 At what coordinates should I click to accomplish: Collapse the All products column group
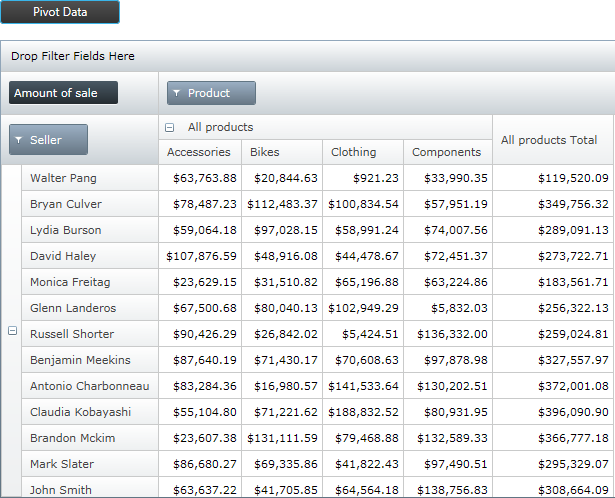pos(169,128)
